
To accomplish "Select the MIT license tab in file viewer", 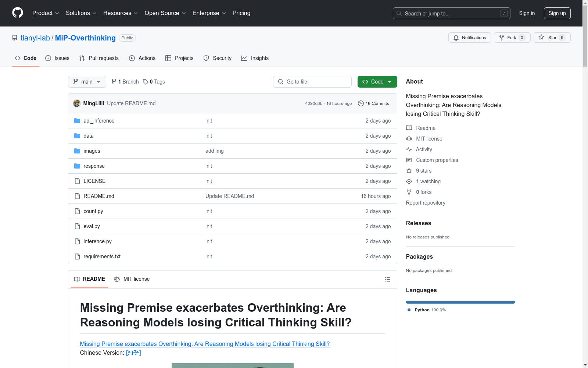I will (132, 279).
